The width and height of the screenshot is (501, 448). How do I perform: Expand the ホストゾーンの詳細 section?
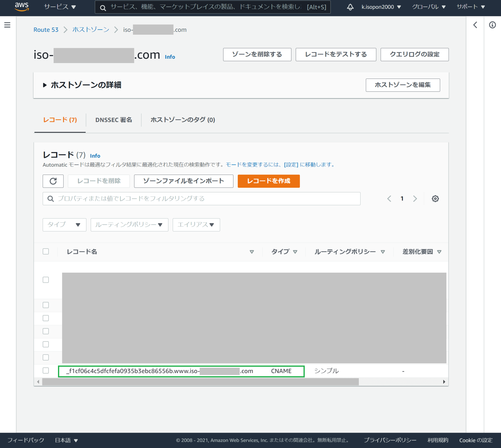click(45, 85)
